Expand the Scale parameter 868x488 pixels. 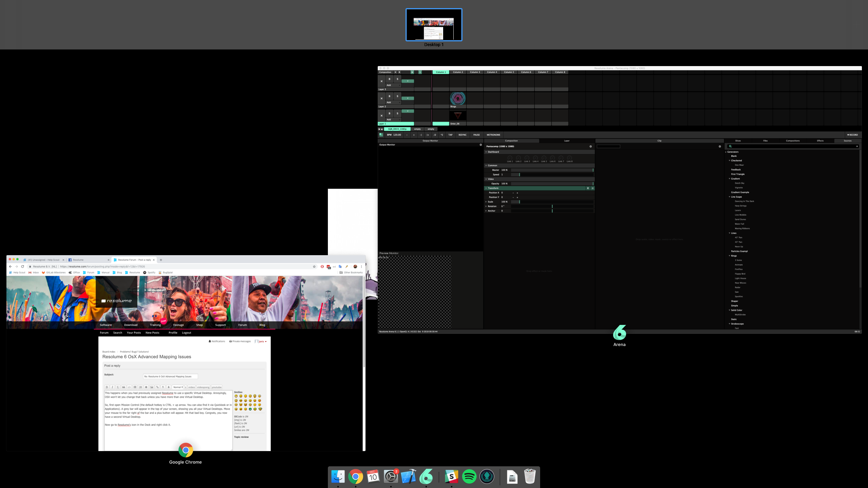pyautogui.click(x=486, y=202)
